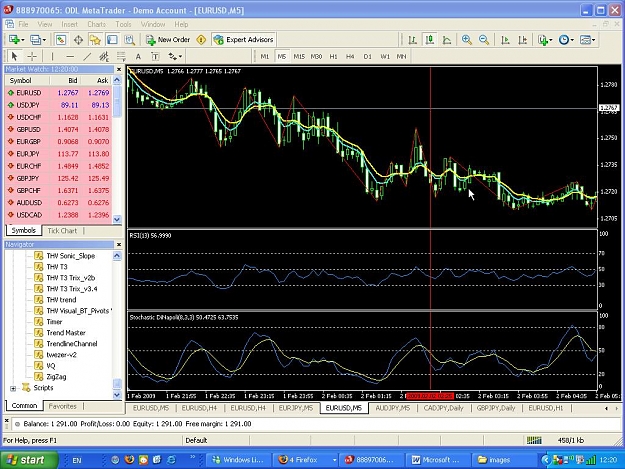Screen dimensions: 625x469
Task: Open the Charts menu
Action: coord(96,24)
